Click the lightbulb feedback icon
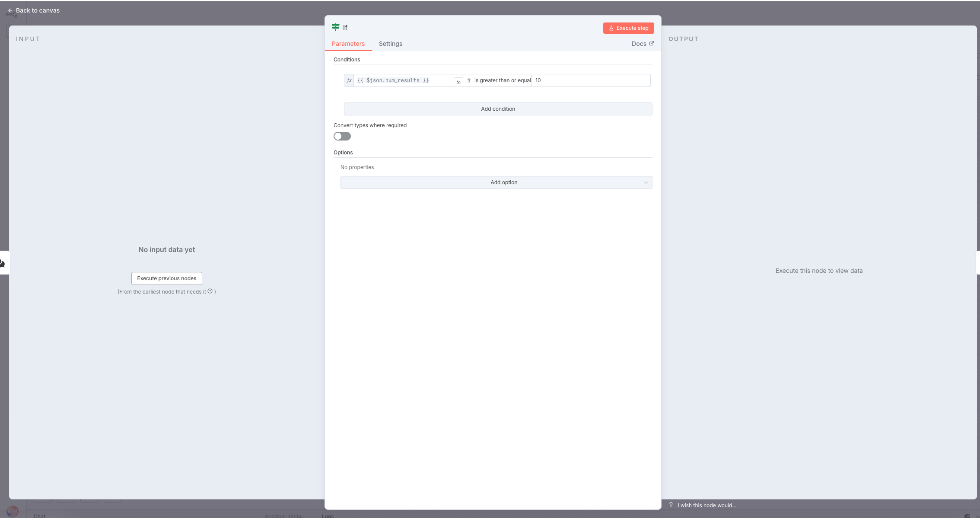980x518 pixels. (x=671, y=505)
